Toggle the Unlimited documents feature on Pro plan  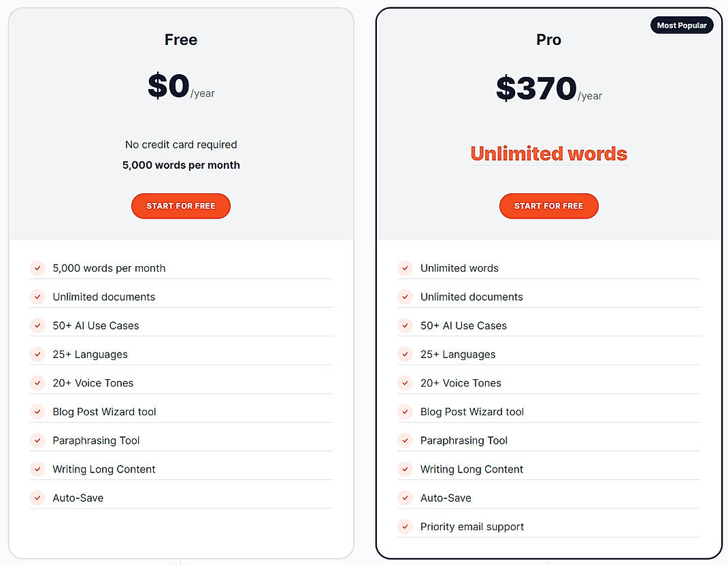pyautogui.click(x=406, y=297)
